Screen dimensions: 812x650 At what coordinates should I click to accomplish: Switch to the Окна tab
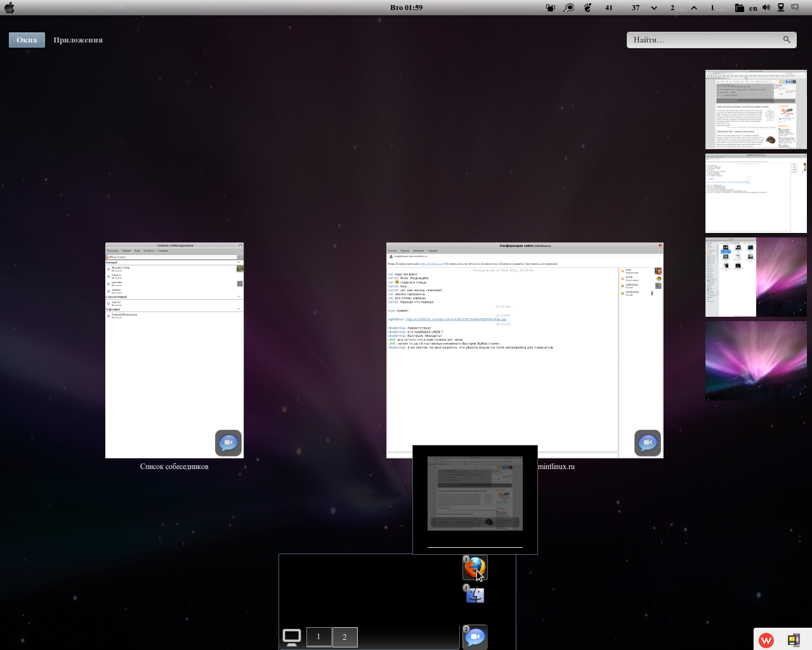27,40
